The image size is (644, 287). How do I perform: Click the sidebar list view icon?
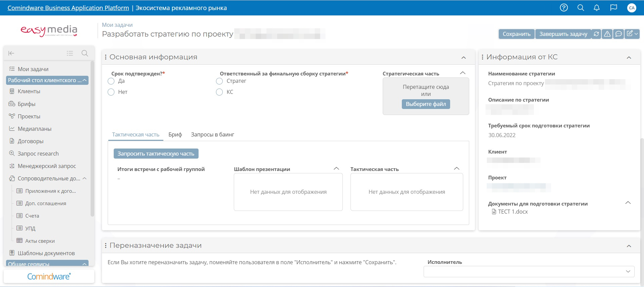(70, 53)
